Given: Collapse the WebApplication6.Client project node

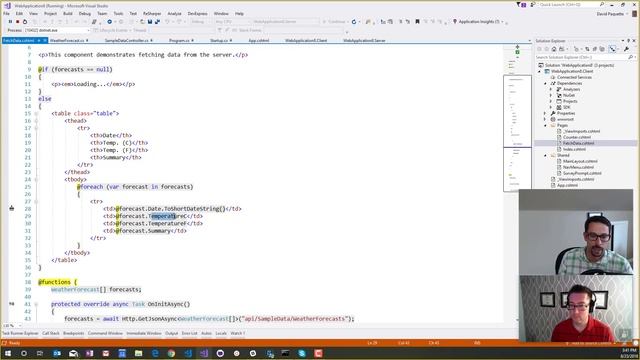Looking at the screenshot, I should (x=540, y=71).
